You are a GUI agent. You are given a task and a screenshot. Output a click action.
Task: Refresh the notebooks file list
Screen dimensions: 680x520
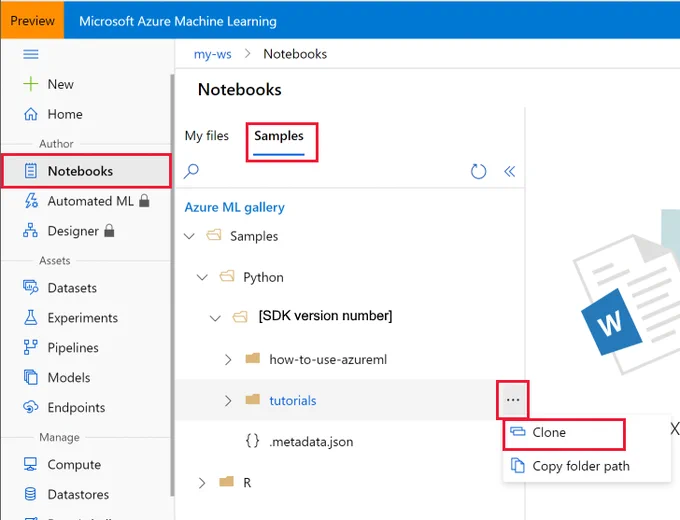478,171
